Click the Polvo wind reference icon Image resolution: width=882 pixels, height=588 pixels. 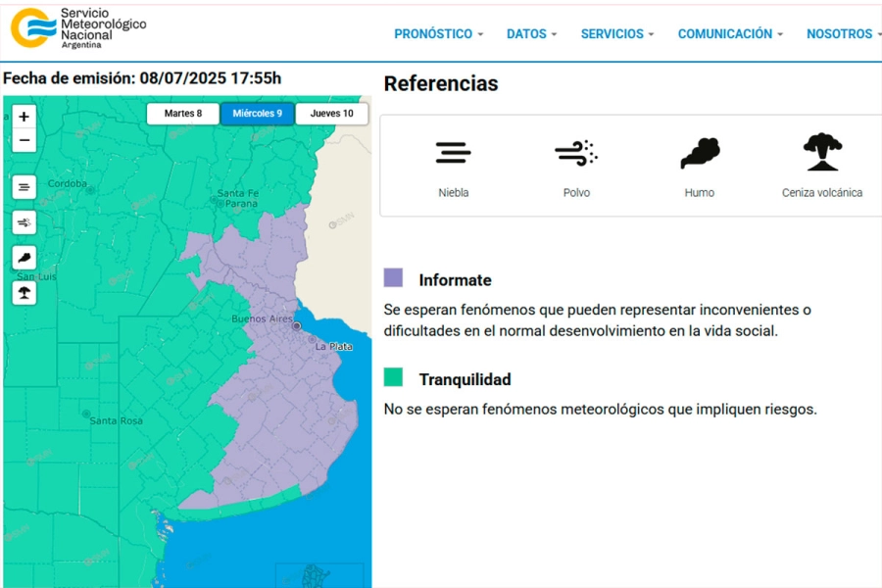coord(576,153)
